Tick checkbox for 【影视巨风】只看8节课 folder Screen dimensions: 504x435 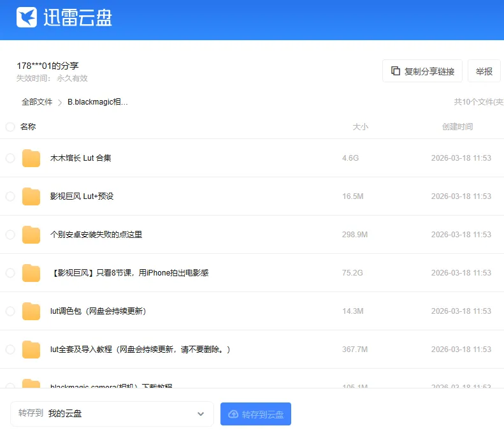coord(10,273)
